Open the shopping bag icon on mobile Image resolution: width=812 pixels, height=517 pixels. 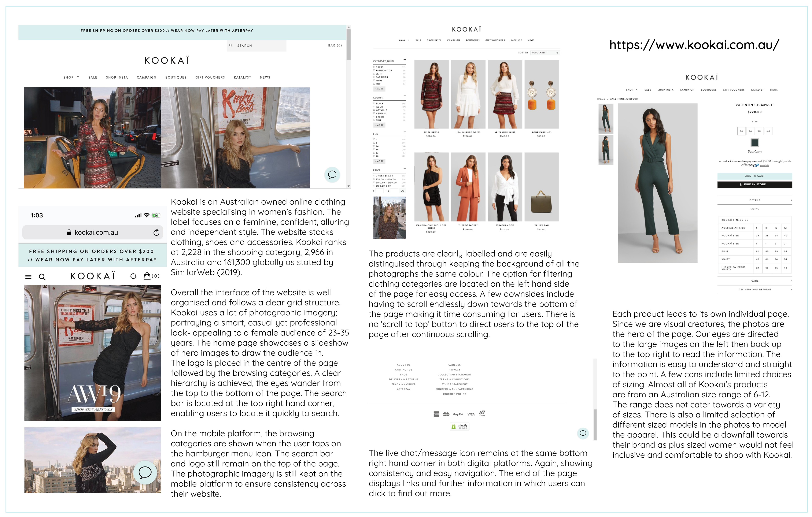pos(147,276)
